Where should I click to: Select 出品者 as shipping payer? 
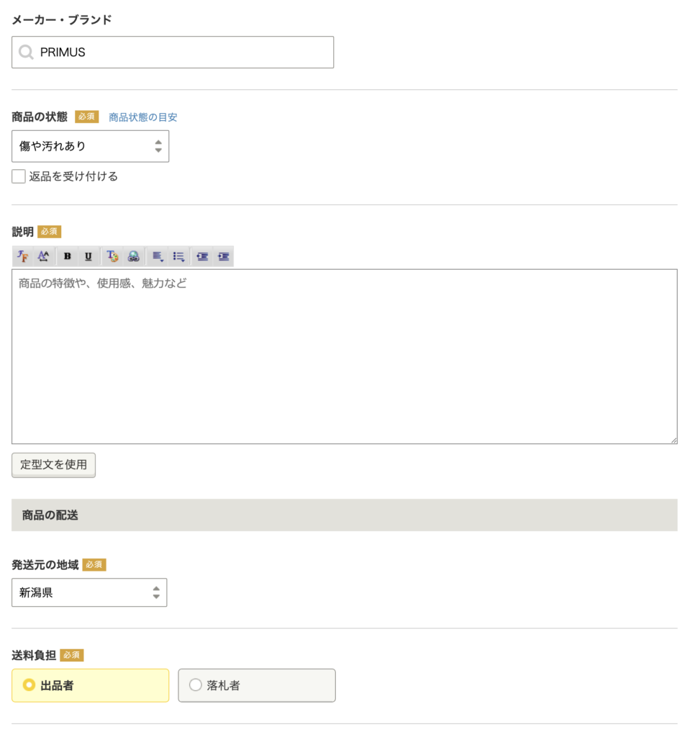tap(29, 685)
